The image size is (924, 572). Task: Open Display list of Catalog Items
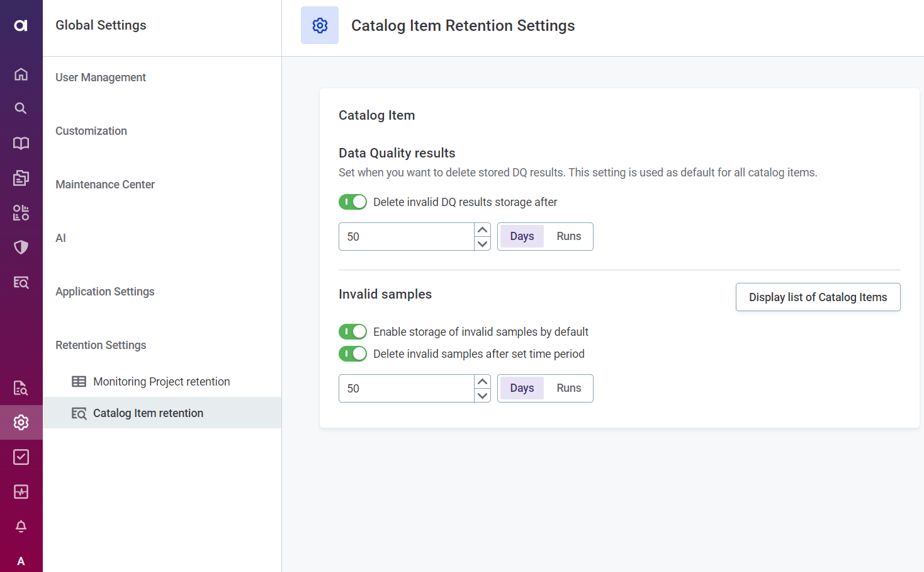click(x=818, y=297)
